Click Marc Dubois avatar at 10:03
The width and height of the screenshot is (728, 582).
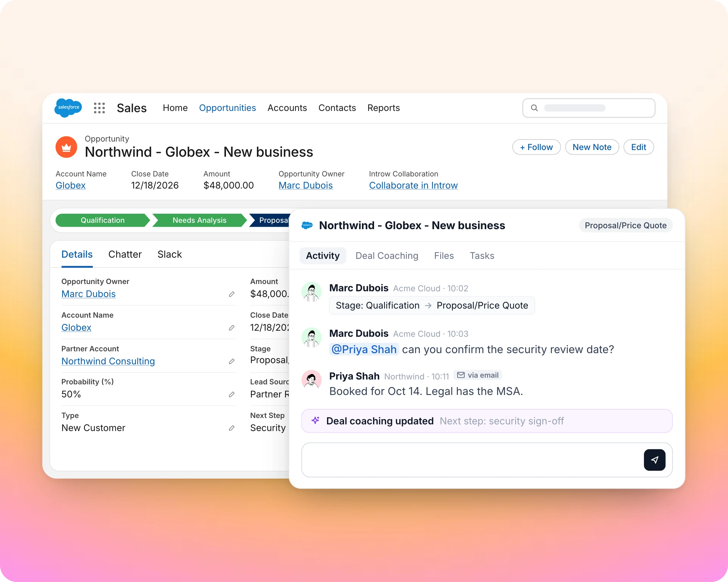coord(311,337)
